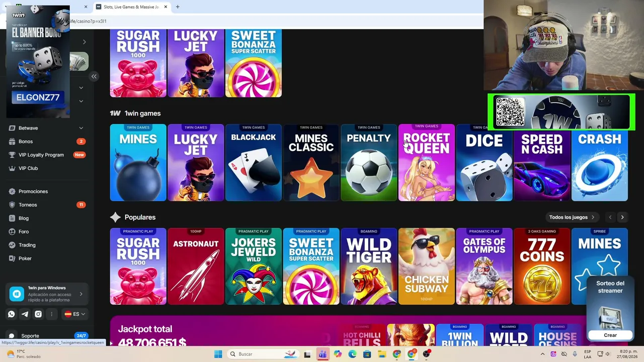Open the 777 Coins game thumbnail
644x362 pixels.
coord(542,266)
